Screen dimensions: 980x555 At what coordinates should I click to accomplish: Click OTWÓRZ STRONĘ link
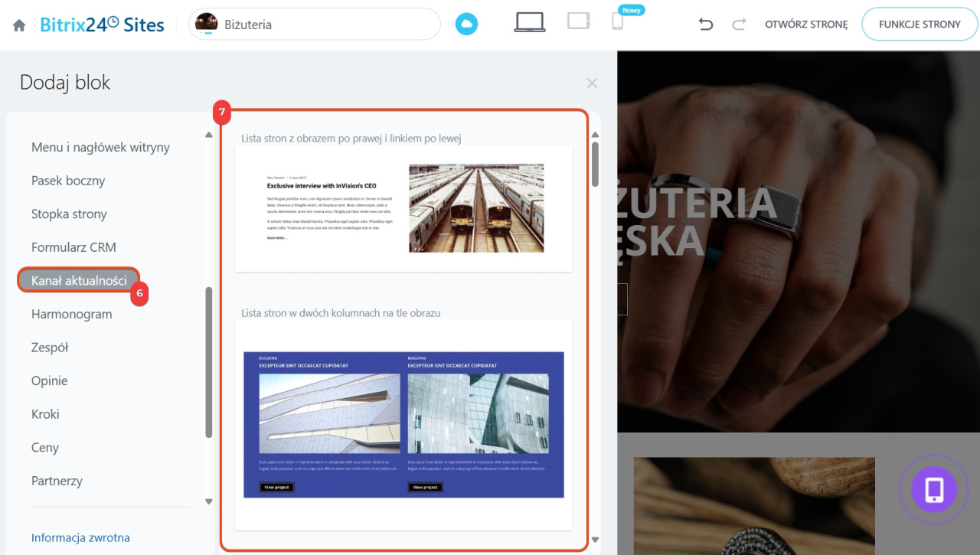[806, 24]
